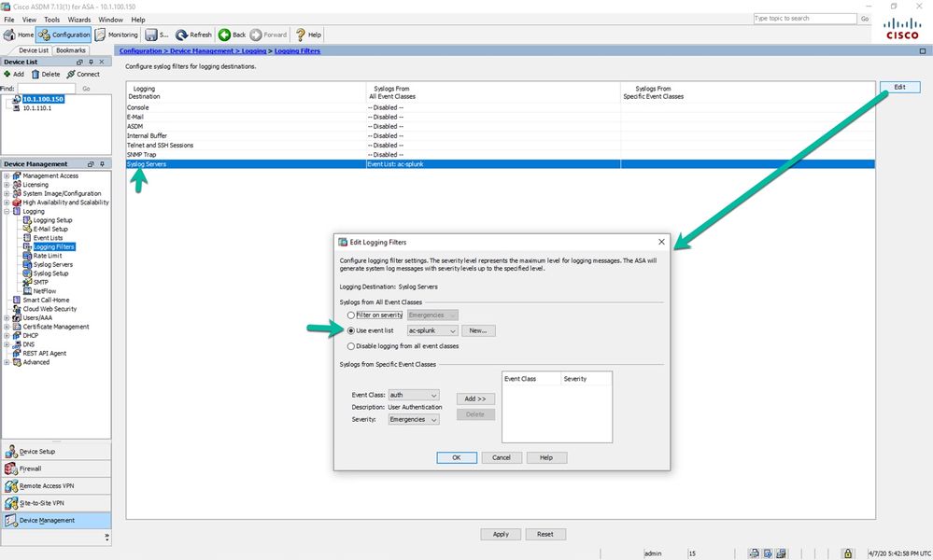Open the Severity dropdown under Event Class

coord(414,420)
